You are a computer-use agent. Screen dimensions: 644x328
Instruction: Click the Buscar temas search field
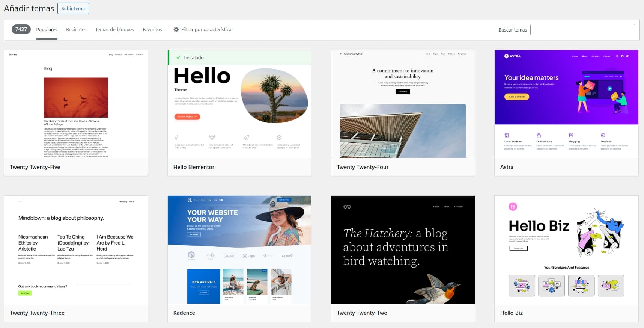pyautogui.click(x=582, y=30)
